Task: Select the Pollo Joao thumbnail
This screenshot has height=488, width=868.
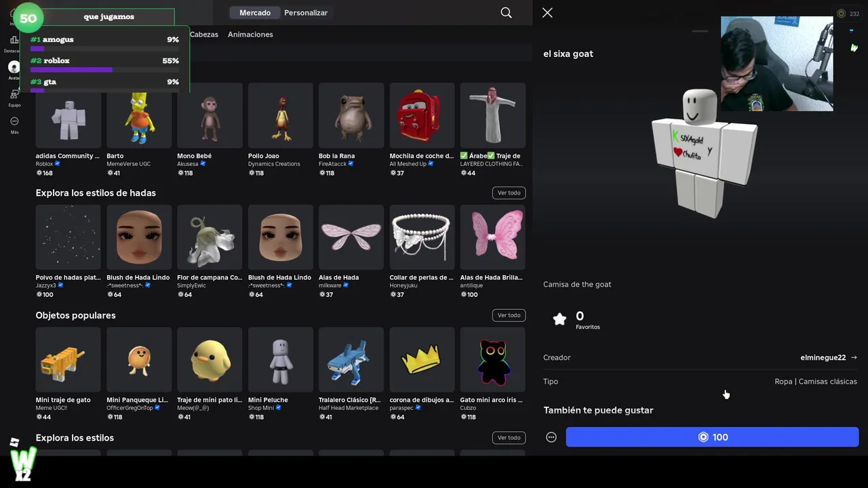Action: coord(281,116)
